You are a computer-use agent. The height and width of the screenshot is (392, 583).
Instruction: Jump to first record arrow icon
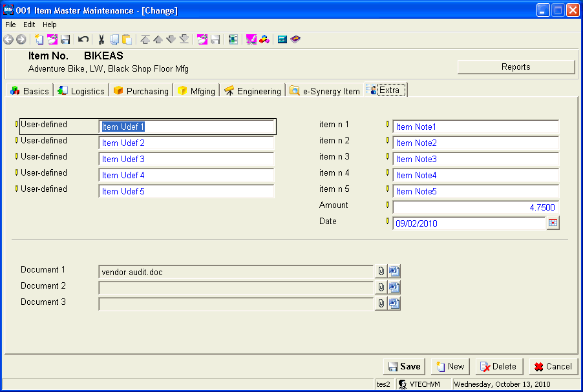[145, 39]
